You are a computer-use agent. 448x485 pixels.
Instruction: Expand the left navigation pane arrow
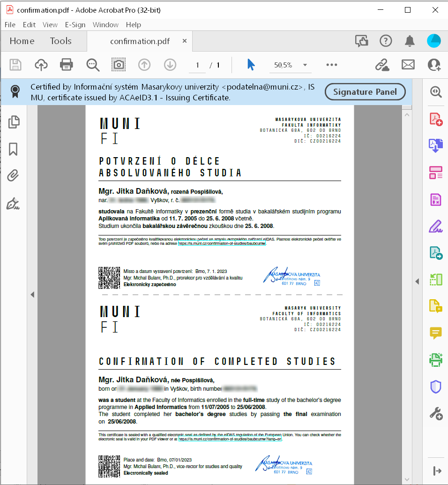[x=32, y=295]
